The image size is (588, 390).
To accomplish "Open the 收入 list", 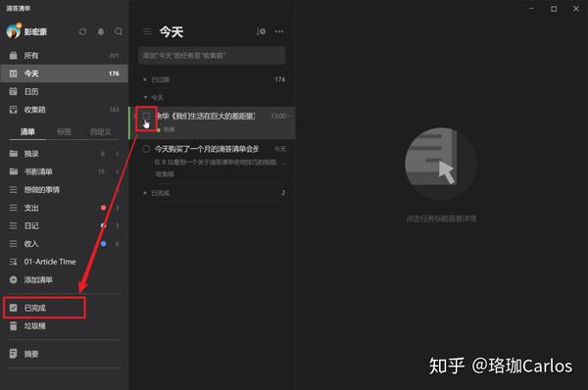I will click(x=64, y=243).
